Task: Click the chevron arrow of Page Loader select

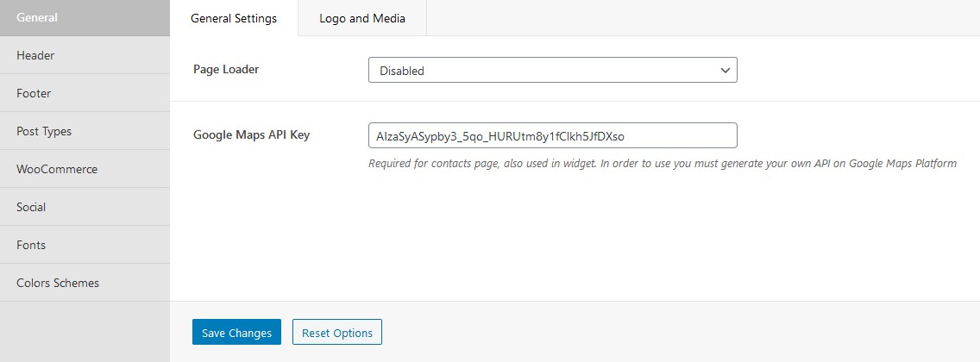Action: tap(725, 71)
